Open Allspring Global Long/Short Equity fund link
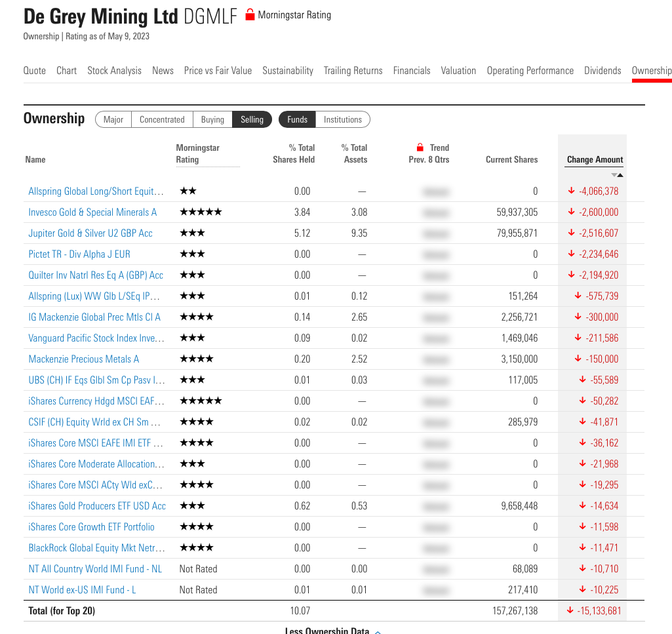 coord(96,191)
